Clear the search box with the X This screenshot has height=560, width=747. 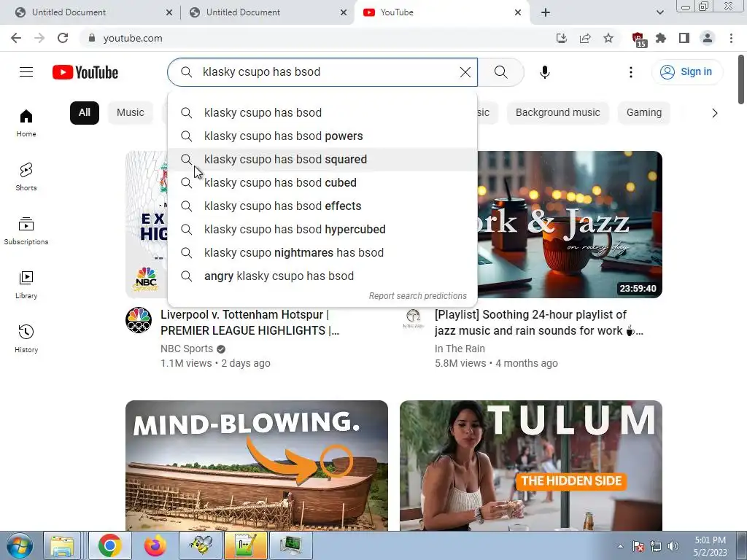point(465,72)
